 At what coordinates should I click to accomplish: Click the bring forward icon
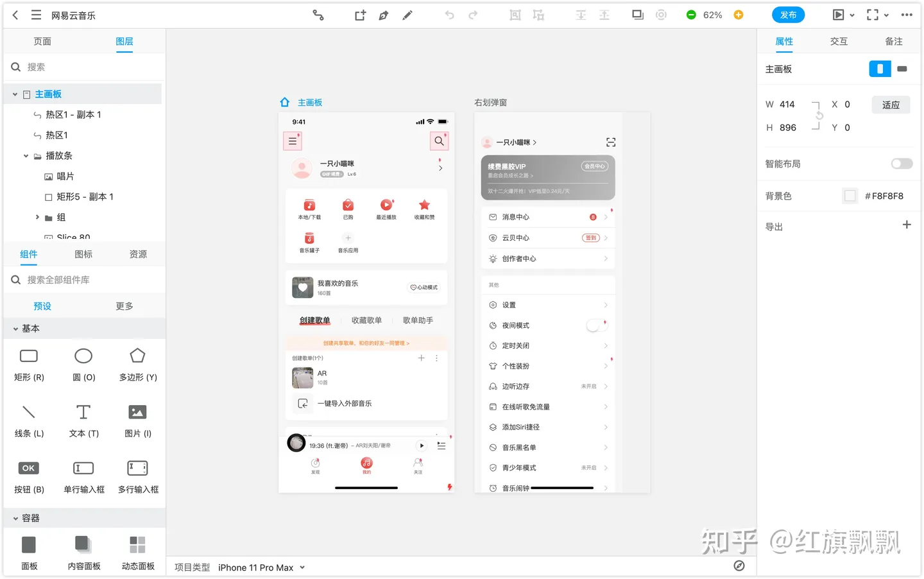581,15
